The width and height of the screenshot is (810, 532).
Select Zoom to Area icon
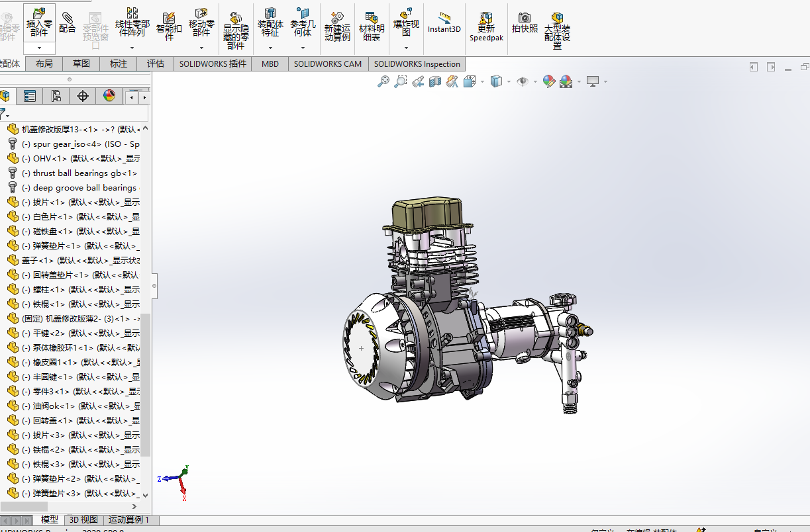point(400,81)
